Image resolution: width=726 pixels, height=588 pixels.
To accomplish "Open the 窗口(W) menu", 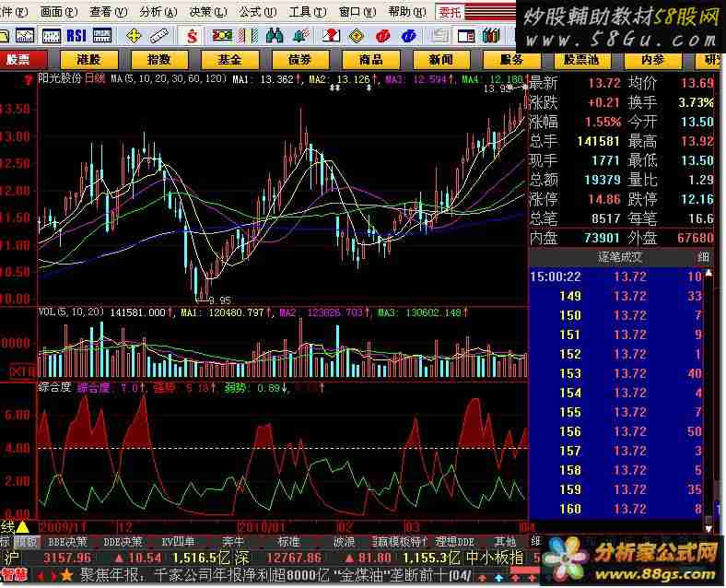I will click(x=357, y=12).
